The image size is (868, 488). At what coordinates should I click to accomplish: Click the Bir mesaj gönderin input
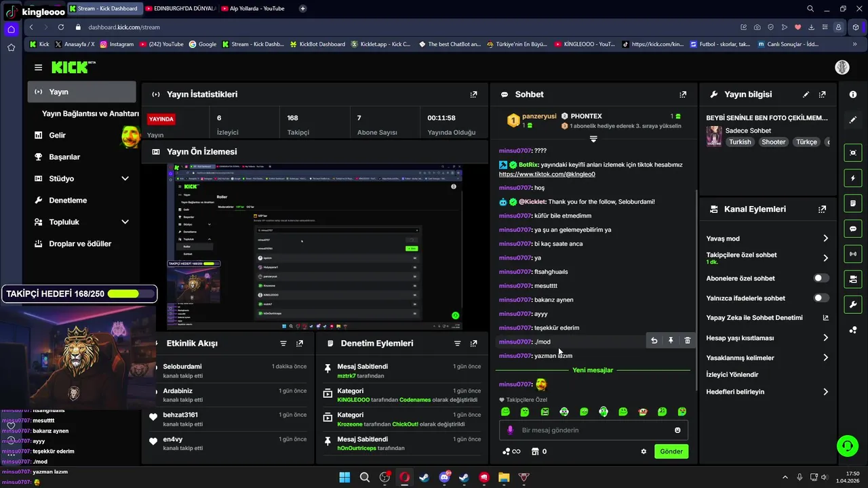(x=593, y=430)
